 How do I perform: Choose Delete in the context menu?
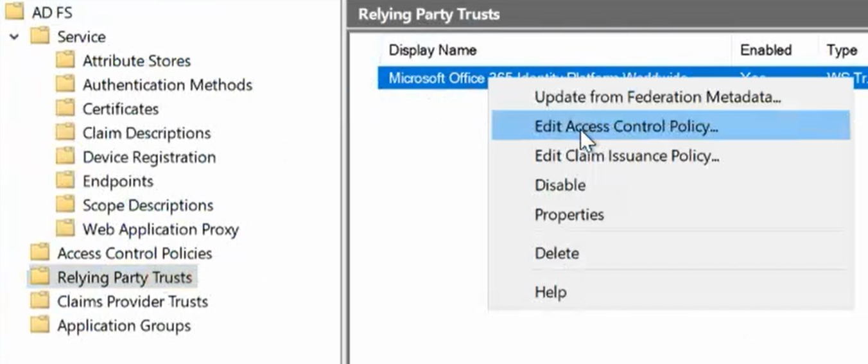[556, 254]
